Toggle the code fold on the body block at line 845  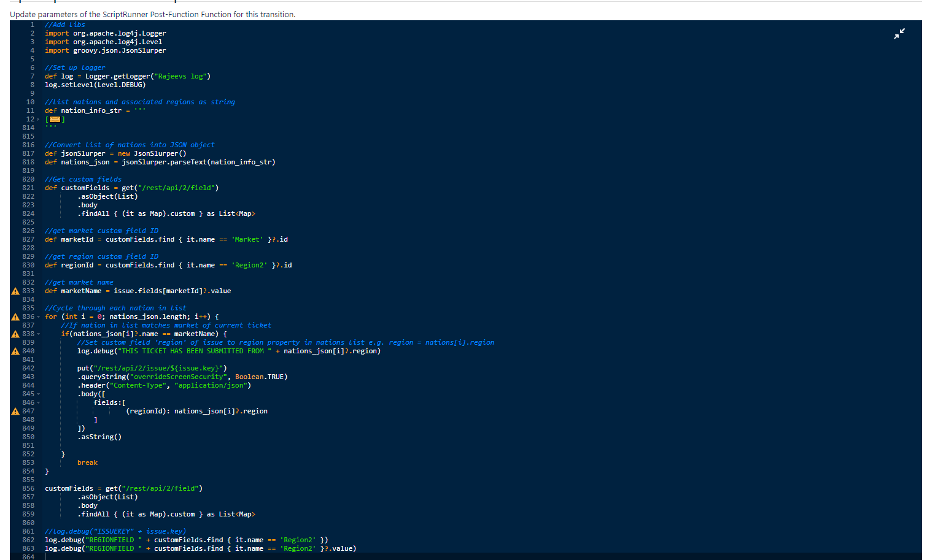(37, 394)
